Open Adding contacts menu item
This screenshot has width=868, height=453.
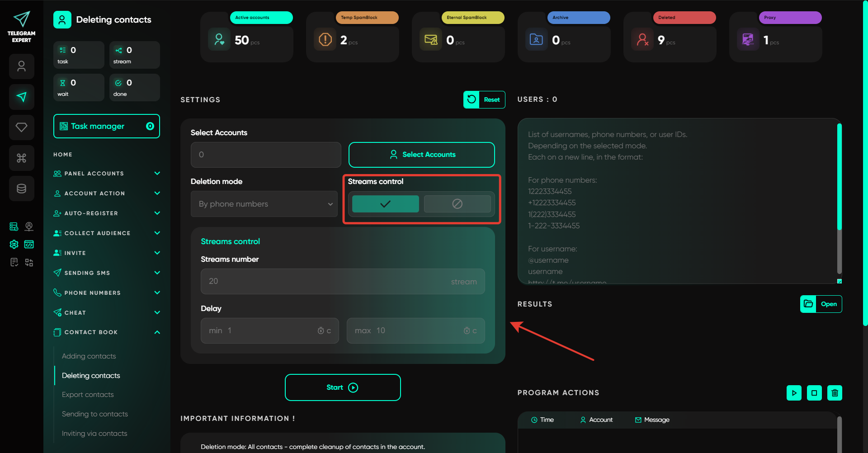tap(89, 356)
